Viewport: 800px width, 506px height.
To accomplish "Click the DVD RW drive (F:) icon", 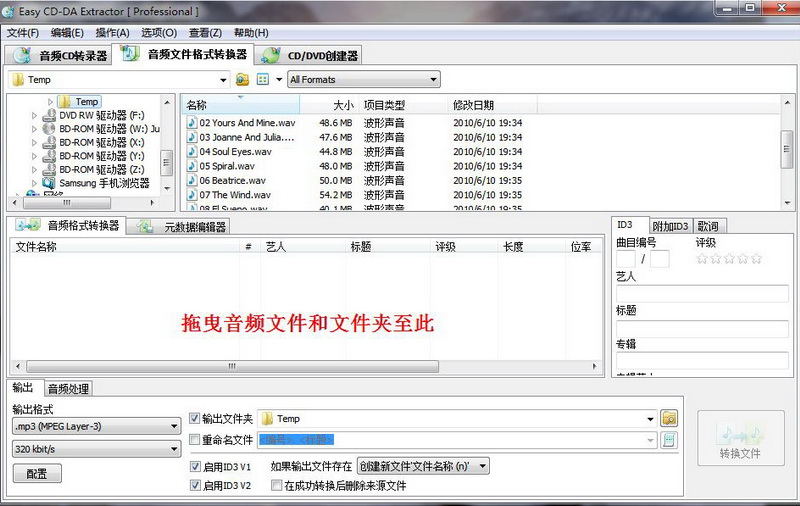I will pyautogui.click(x=49, y=115).
